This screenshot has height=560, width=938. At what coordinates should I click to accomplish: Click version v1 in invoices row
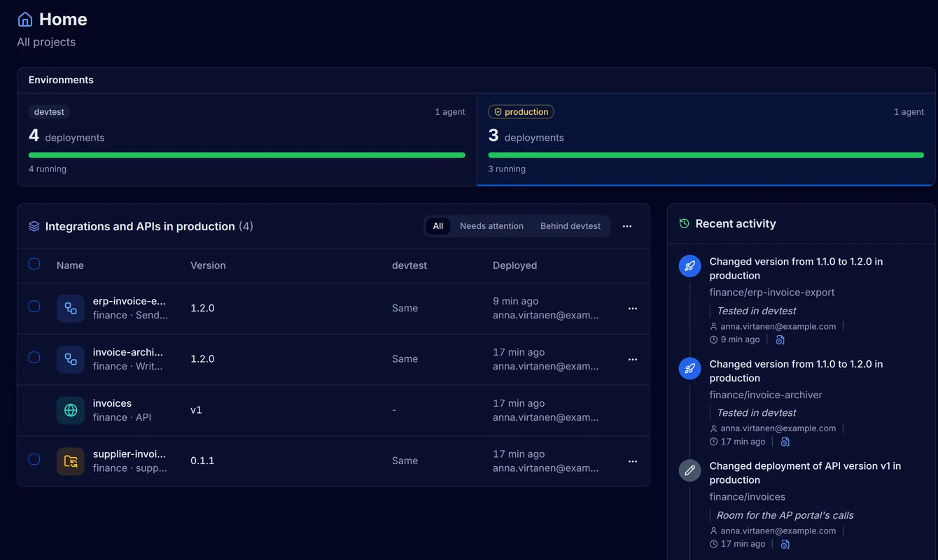(196, 409)
